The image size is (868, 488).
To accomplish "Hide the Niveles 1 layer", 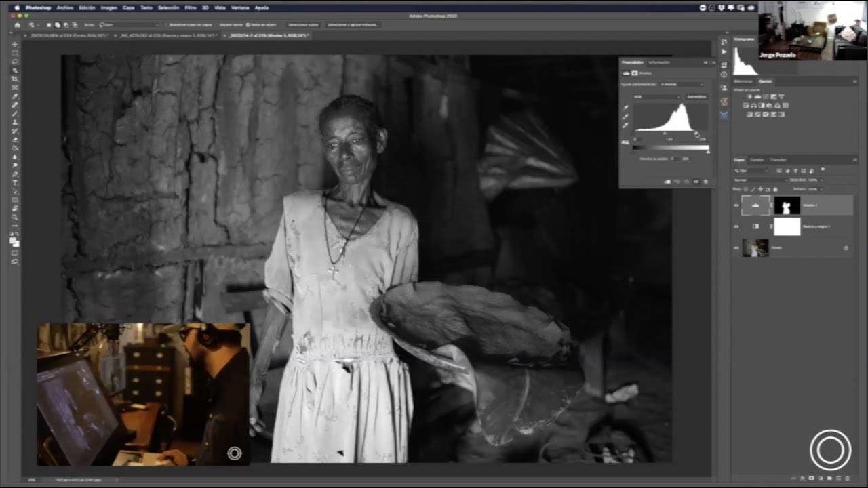I will 736,205.
